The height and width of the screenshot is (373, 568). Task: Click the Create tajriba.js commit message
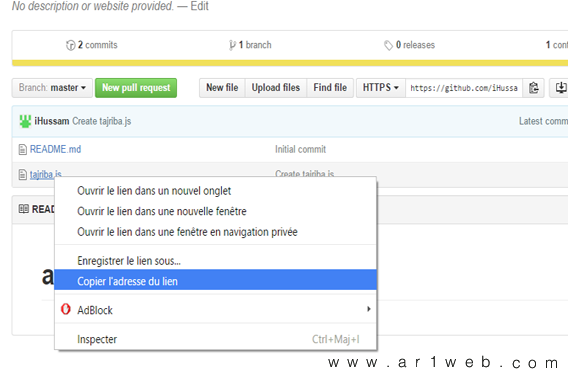coord(102,121)
